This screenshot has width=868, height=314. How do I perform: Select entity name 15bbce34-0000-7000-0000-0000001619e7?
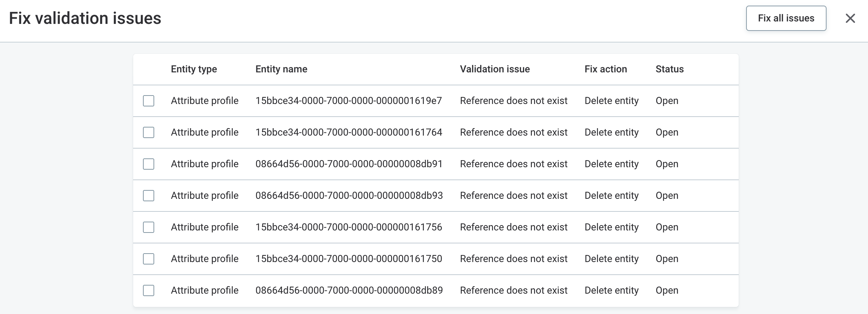coord(349,101)
